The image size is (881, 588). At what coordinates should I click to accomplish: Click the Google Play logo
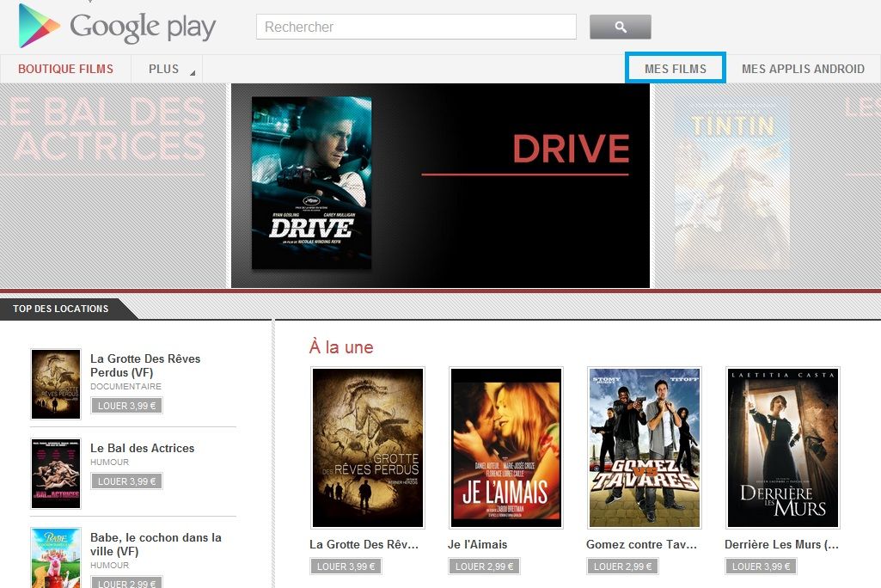tap(117, 26)
